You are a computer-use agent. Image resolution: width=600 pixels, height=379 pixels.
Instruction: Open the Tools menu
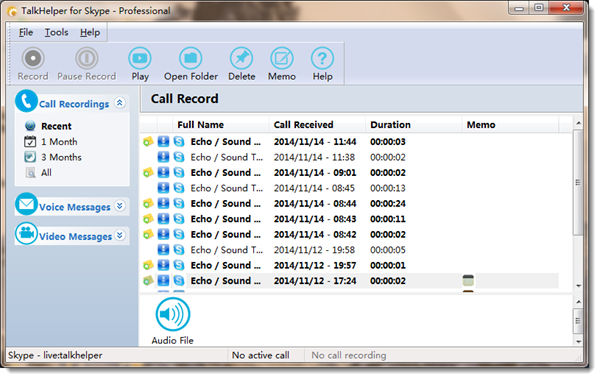pyautogui.click(x=56, y=33)
